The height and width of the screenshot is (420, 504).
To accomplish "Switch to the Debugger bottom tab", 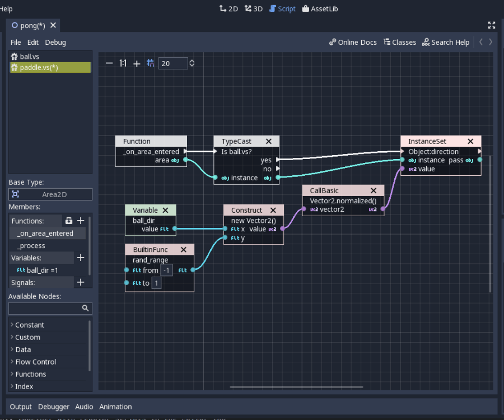I will pos(53,407).
